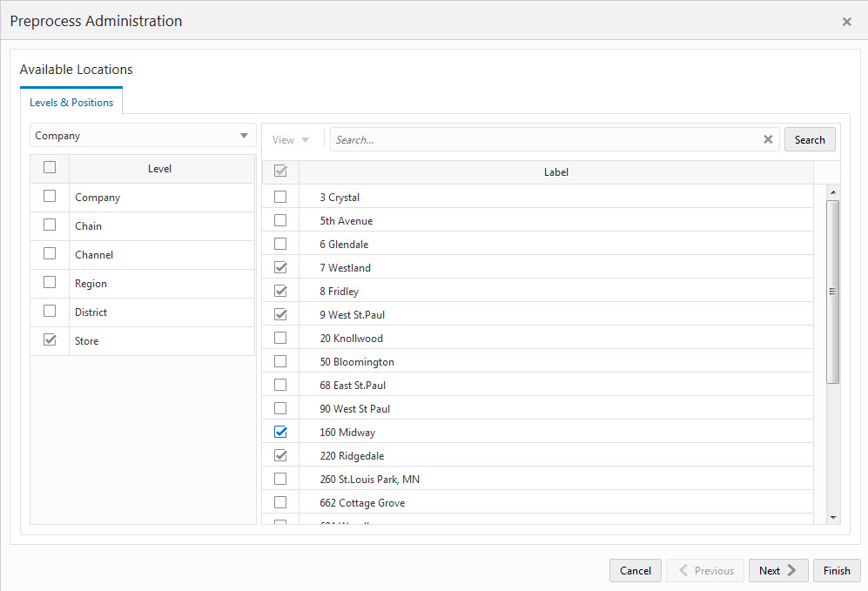Check the 90 West St Paul checkbox
The height and width of the screenshot is (591, 868).
pos(280,408)
